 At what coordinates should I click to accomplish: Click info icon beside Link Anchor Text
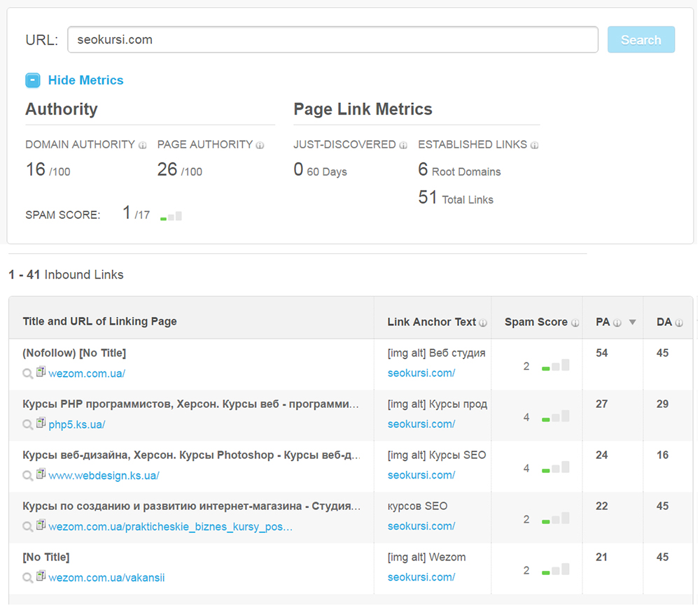(482, 322)
